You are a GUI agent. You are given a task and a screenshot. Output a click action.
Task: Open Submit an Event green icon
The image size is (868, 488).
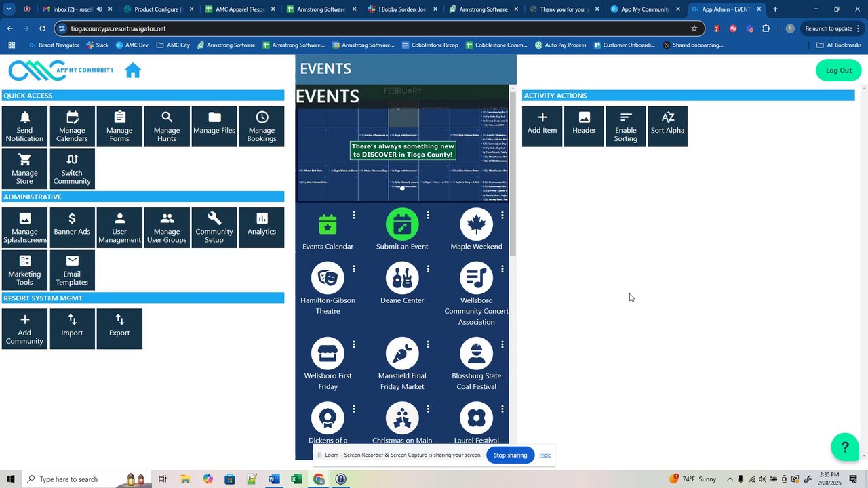point(402,224)
